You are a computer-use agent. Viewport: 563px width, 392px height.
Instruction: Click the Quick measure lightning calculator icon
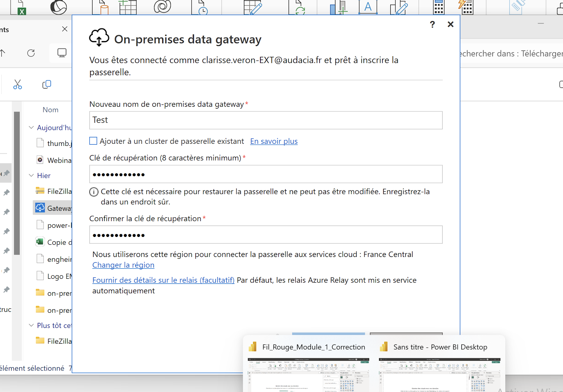466,7
